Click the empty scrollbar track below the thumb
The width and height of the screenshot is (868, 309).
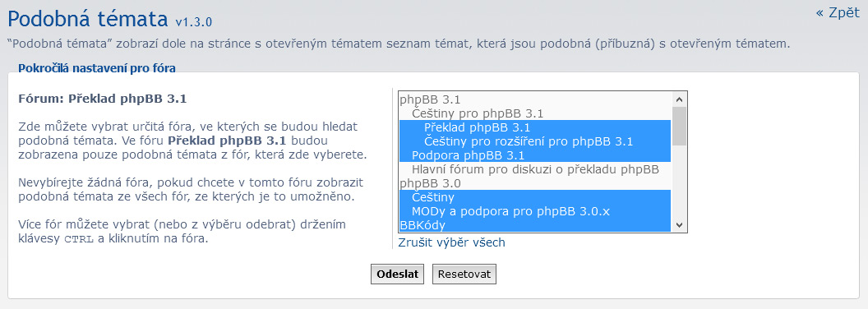(x=679, y=182)
